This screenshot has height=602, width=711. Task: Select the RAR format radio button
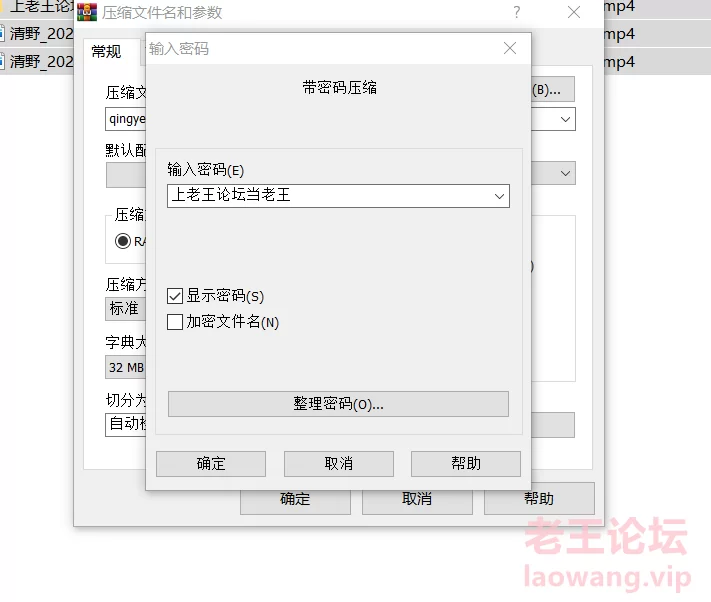122,241
